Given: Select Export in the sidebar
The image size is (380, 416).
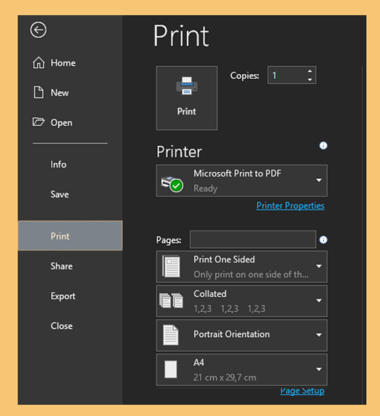Looking at the screenshot, I should (63, 296).
